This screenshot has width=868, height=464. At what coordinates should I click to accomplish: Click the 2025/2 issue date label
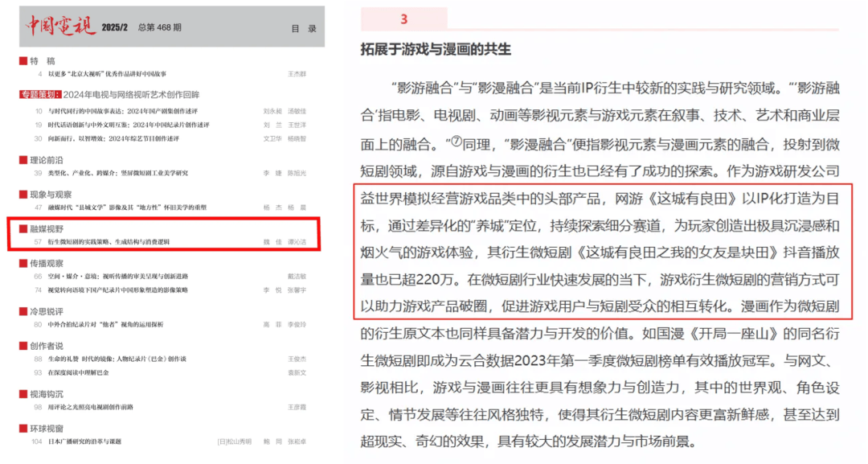(116, 28)
